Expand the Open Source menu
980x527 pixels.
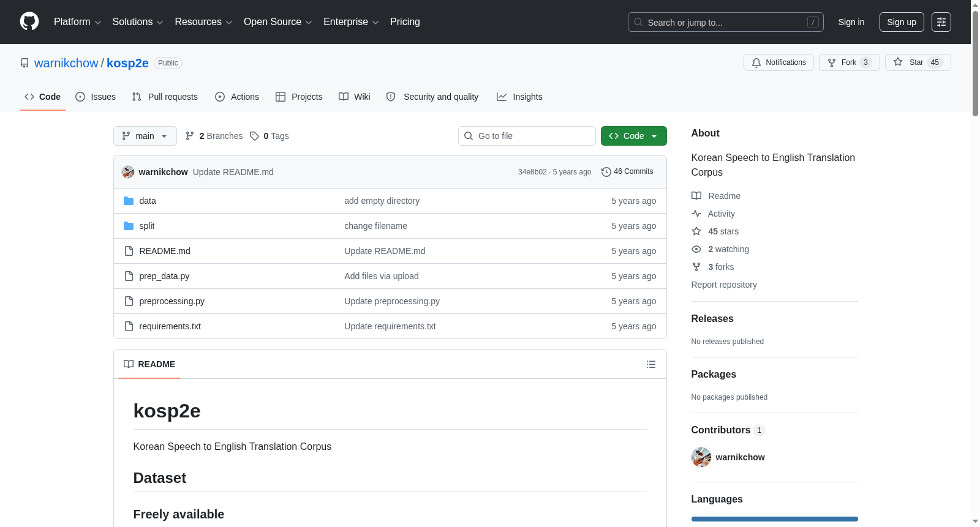pos(278,22)
